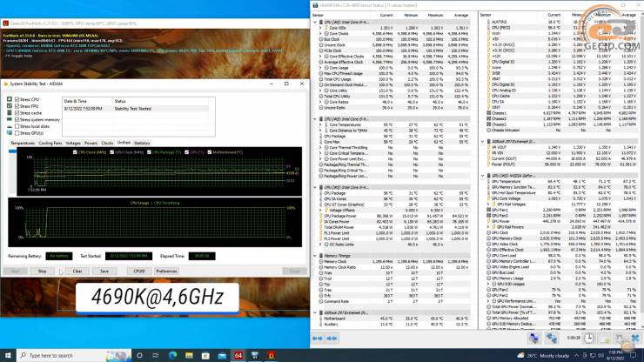Open the HWiNFO taskbar icon
This screenshot has width=644, height=362.
point(255,355)
